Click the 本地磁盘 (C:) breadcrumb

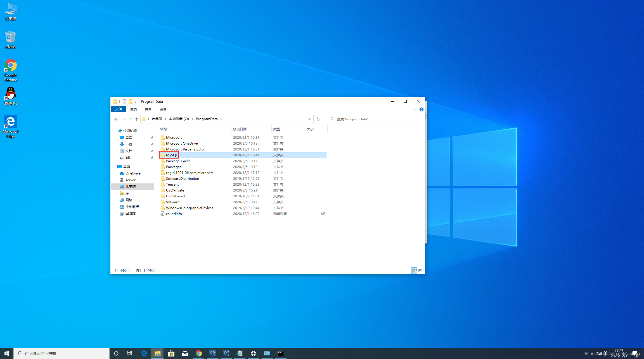click(x=179, y=119)
